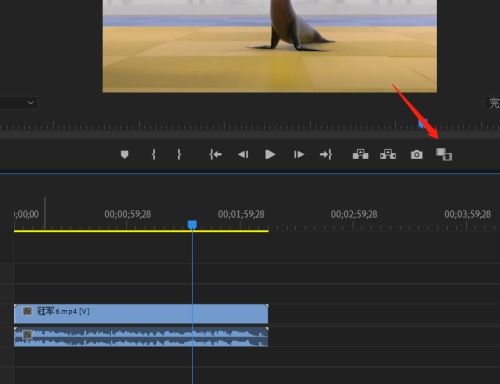
Task: Click the fx badge on the audio clip
Action: click(27, 334)
